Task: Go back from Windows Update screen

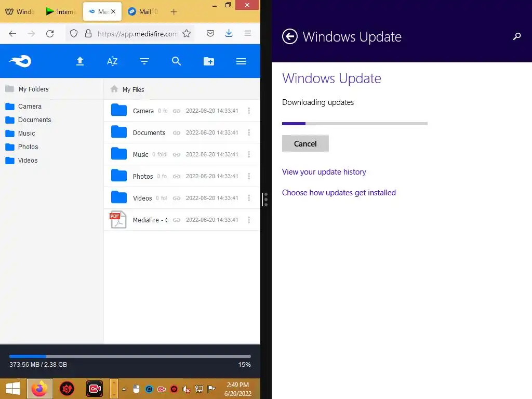Action: [x=290, y=36]
